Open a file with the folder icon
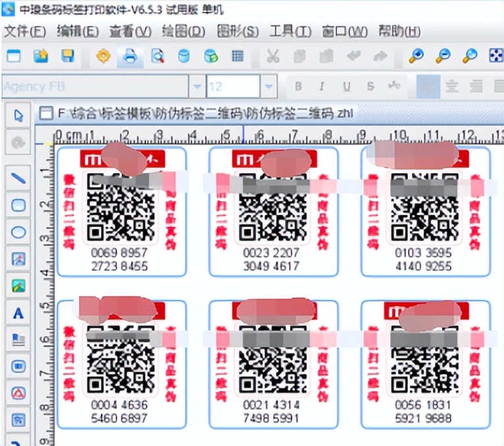 [41, 56]
